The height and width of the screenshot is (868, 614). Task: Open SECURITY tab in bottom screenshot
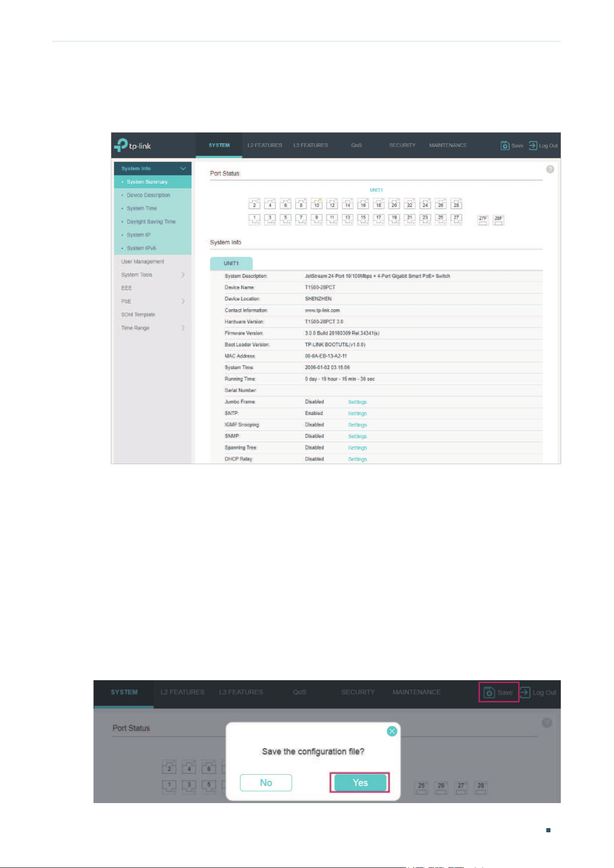point(358,692)
